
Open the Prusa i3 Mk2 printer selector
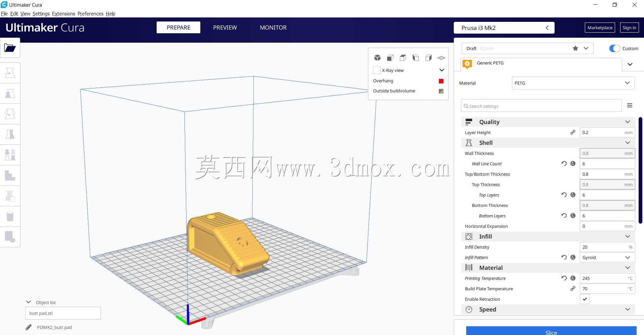pos(504,28)
